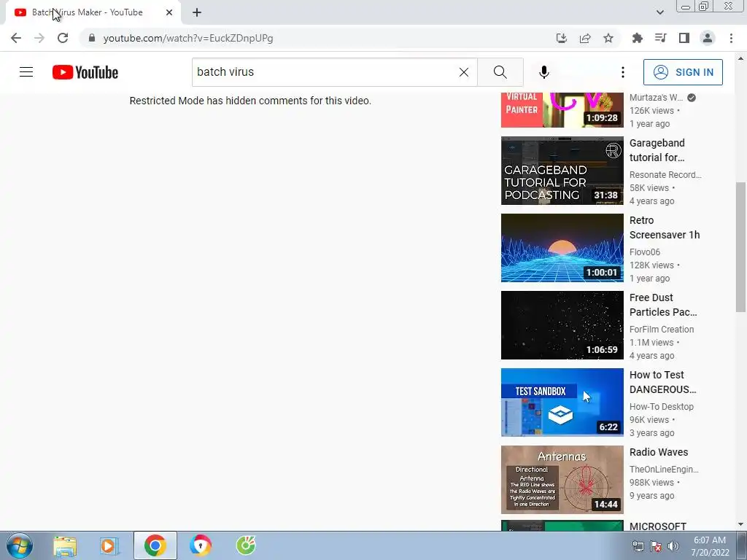Screen dimensions: 747x560
Task: Open the volume speaker tray icon
Action: point(673,546)
